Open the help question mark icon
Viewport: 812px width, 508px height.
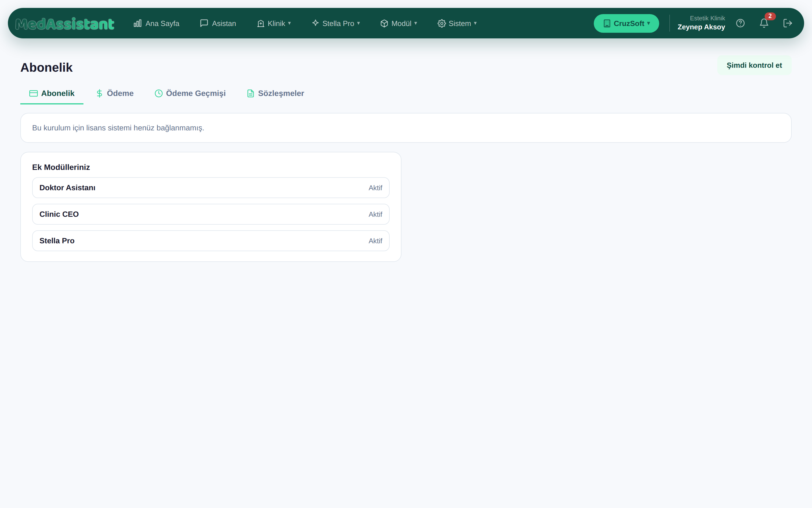click(740, 23)
